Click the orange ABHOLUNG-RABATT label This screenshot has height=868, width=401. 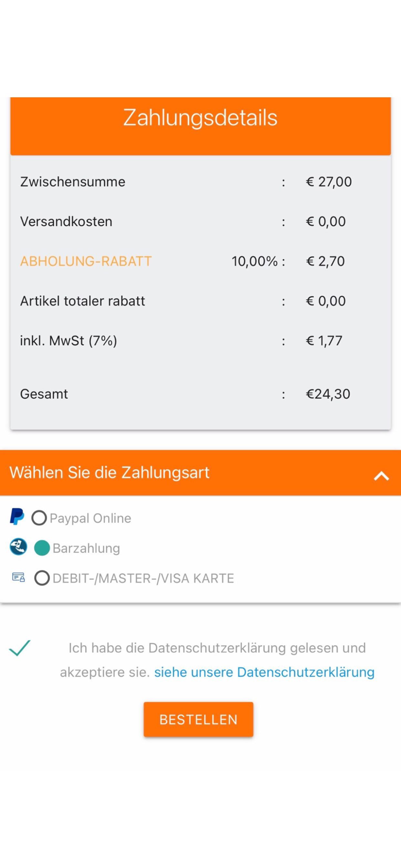86,262
